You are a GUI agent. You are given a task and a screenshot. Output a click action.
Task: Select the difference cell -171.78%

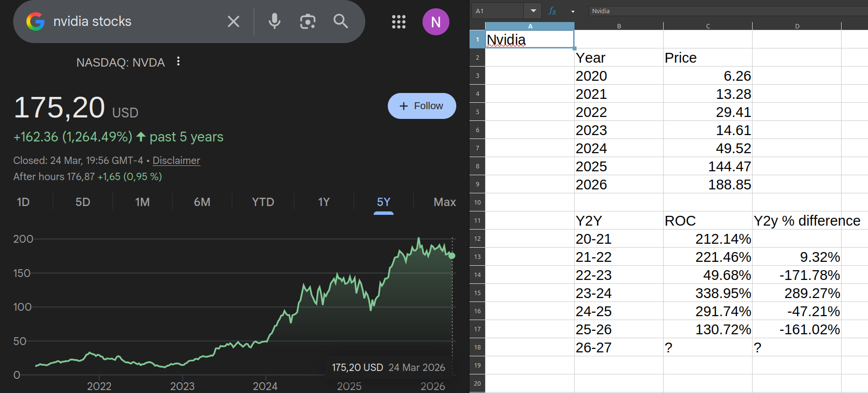click(797, 275)
